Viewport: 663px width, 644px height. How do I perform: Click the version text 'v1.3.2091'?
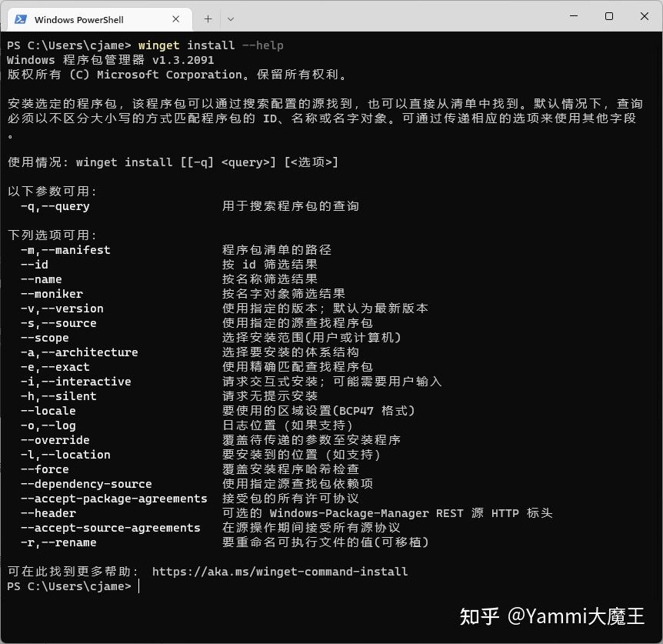coord(183,60)
